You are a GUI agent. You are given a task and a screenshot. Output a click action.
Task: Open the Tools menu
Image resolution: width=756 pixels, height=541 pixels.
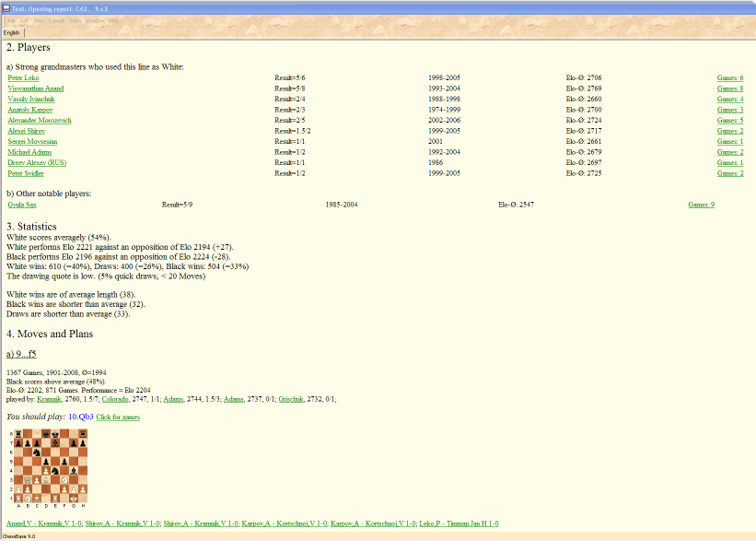pyautogui.click(x=76, y=21)
